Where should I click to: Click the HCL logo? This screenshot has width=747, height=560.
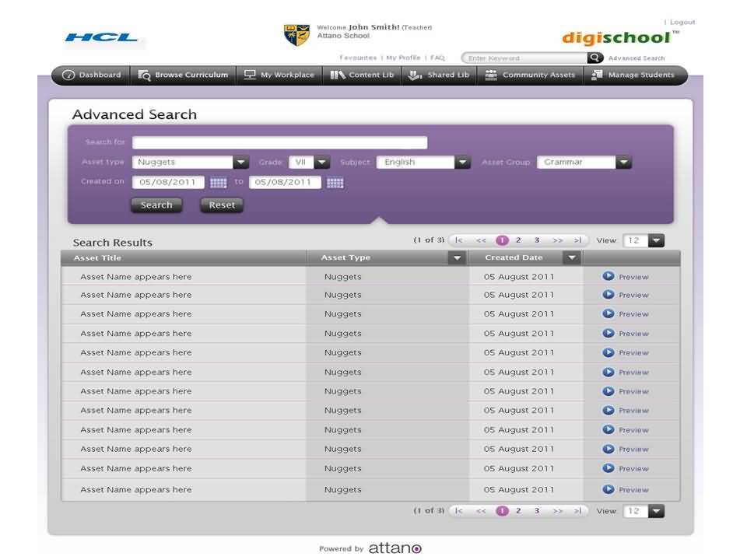pyautogui.click(x=101, y=37)
